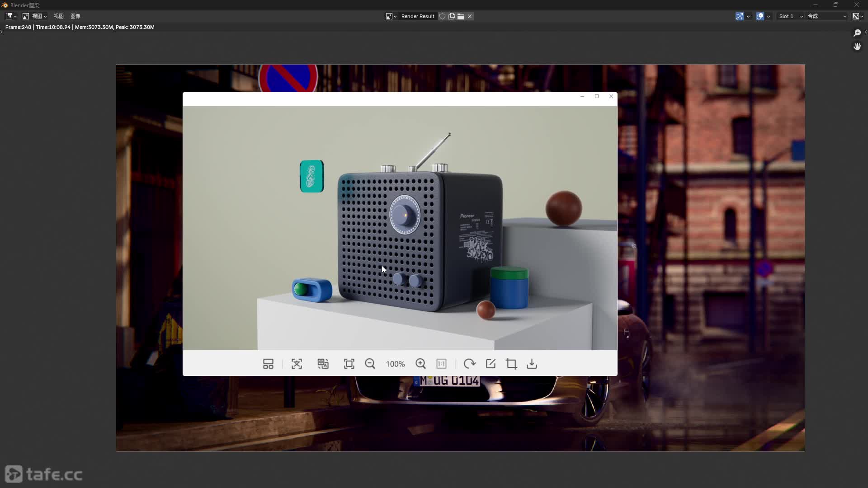
Task: Toggle fake user shield for Render Result
Action: (443, 16)
